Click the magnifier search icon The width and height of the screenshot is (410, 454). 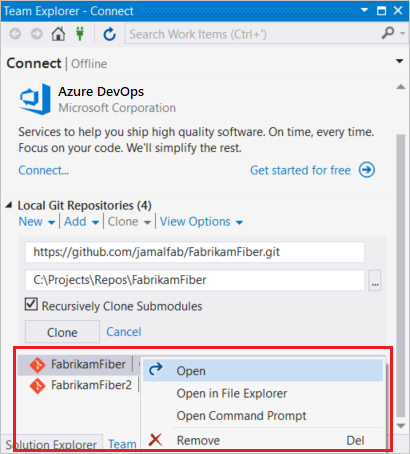pyautogui.click(x=388, y=33)
